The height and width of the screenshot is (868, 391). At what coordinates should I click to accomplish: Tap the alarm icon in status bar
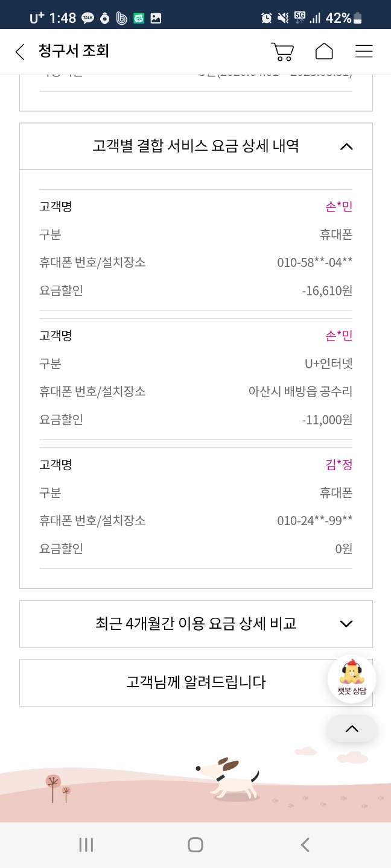pyautogui.click(x=267, y=18)
